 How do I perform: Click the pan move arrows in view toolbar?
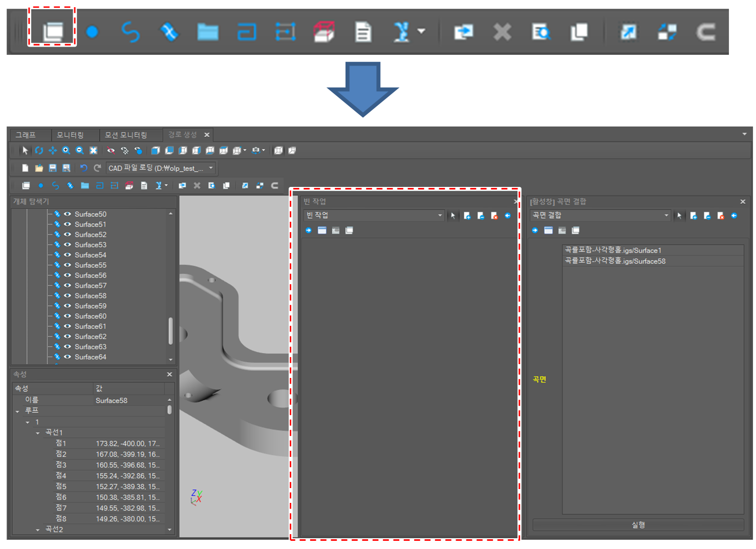click(52, 151)
